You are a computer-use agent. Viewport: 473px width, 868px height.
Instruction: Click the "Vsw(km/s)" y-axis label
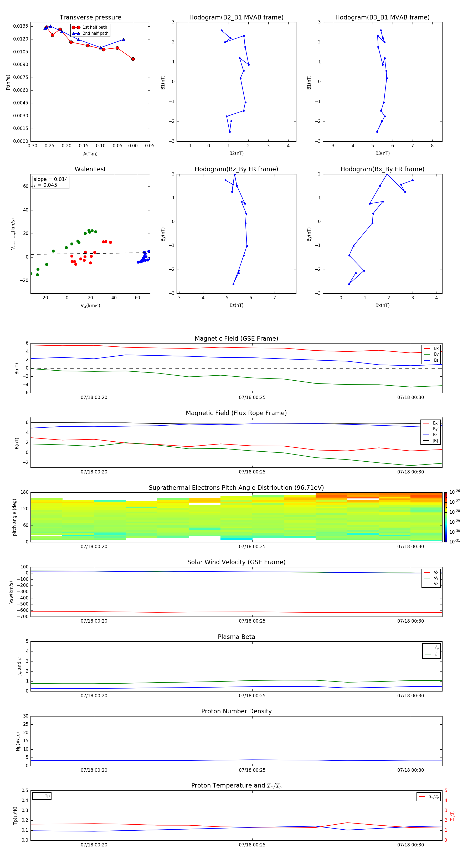click(11, 592)
